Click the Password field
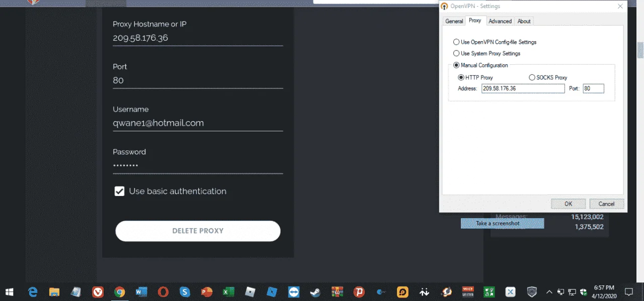The height and width of the screenshot is (301, 644). pos(198,166)
